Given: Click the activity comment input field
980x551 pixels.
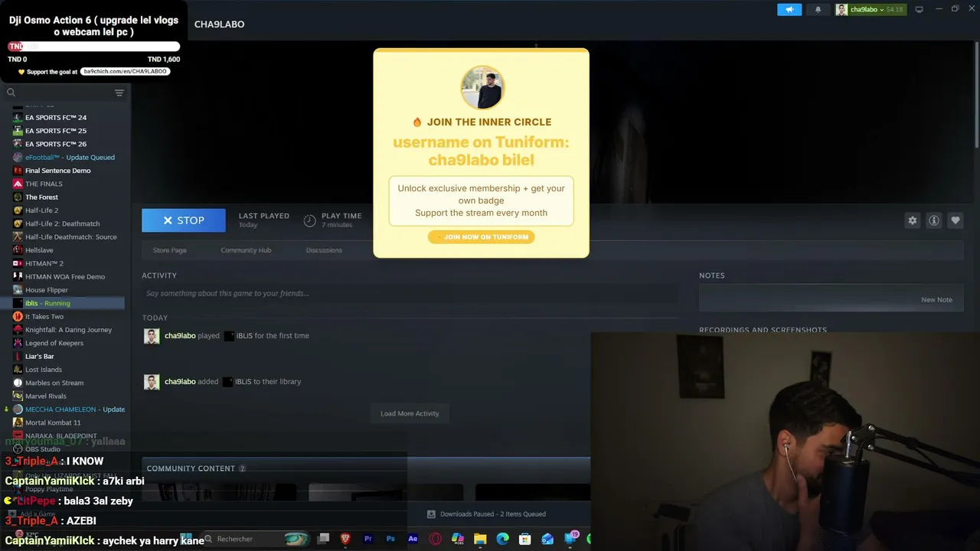Looking at the screenshot, I should click(x=410, y=293).
